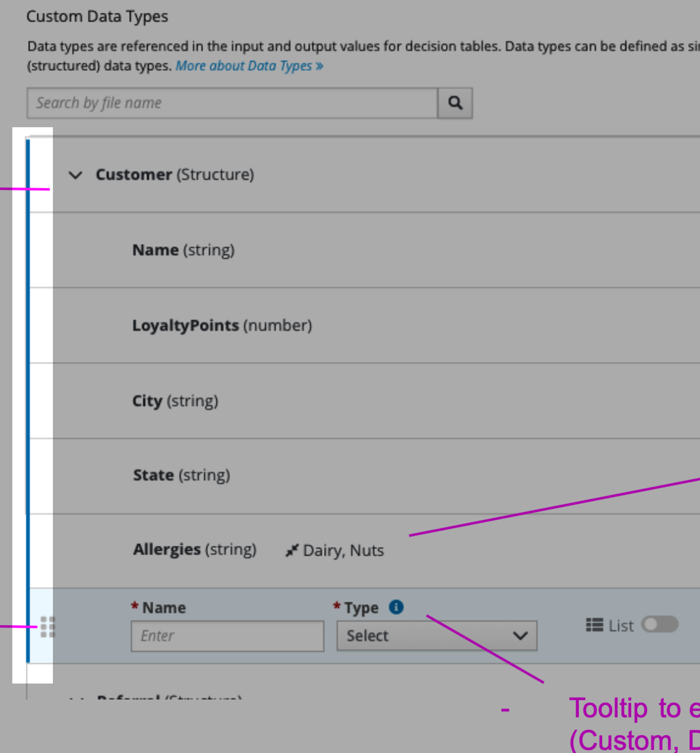Open the Type Select dropdown

pyautogui.click(x=436, y=636)
